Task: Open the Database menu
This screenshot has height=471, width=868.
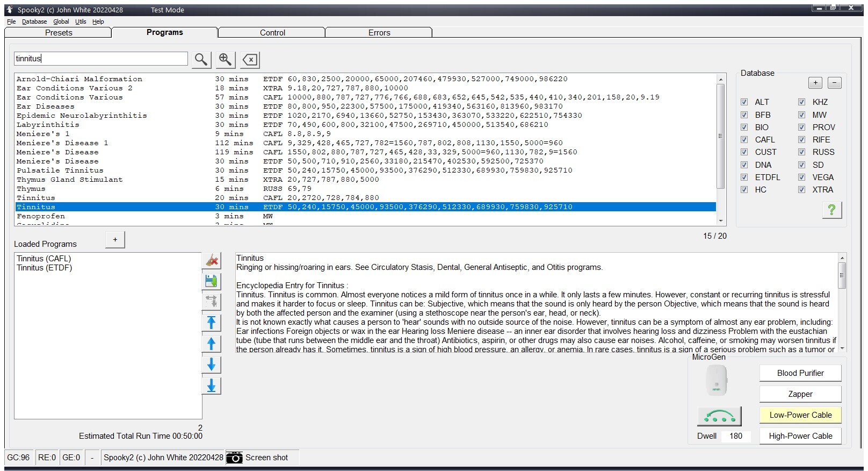Action: coord(34,22)
